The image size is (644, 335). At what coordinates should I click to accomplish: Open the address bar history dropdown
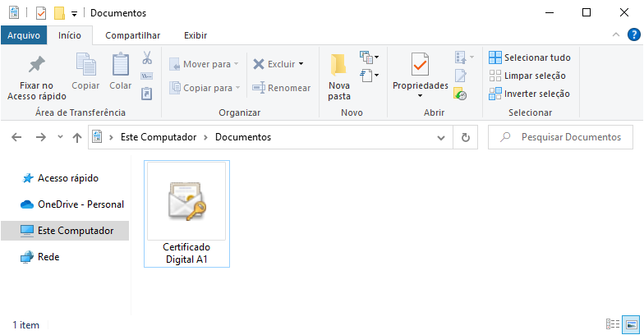[440, 138]
